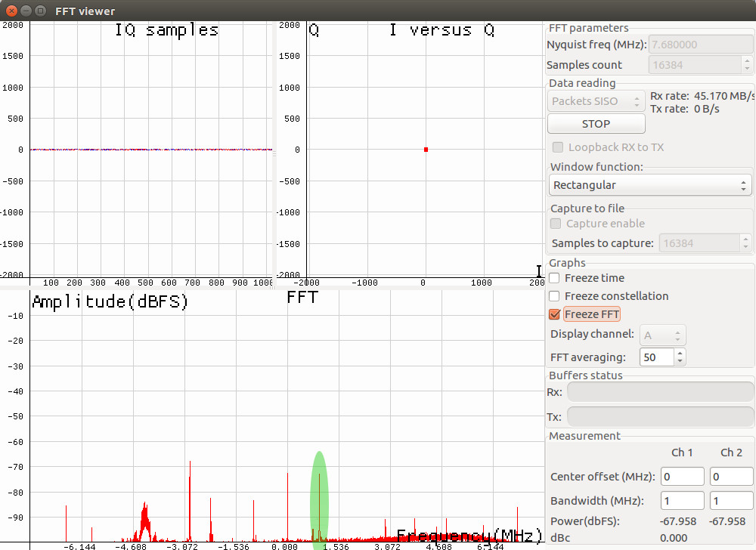Click the 'Rx rate: 45.170 MB/s' readout
Image resolution: width=756 pixels, height=550 pixels.
(702, 96)
